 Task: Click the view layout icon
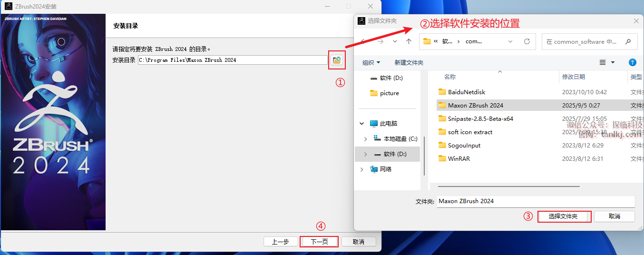click(x=603, y=62)
